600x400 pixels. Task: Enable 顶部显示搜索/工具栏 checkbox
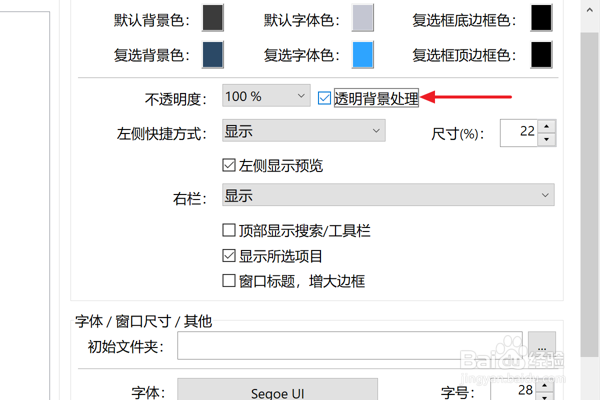229,230
